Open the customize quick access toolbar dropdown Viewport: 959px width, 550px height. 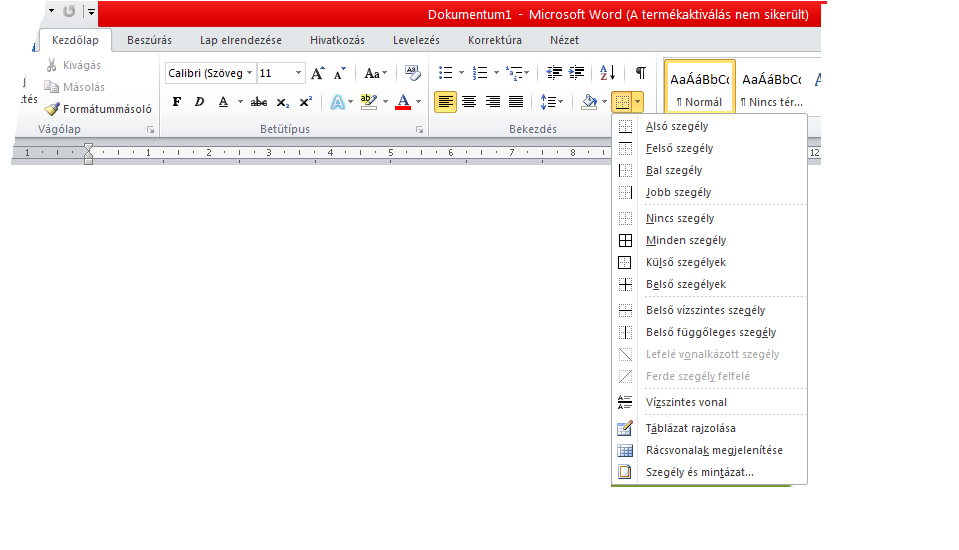pos(91,11)
